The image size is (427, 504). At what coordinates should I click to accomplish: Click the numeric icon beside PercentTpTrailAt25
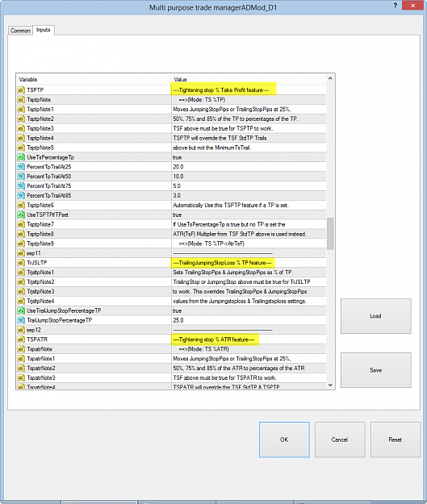(21, 167)
